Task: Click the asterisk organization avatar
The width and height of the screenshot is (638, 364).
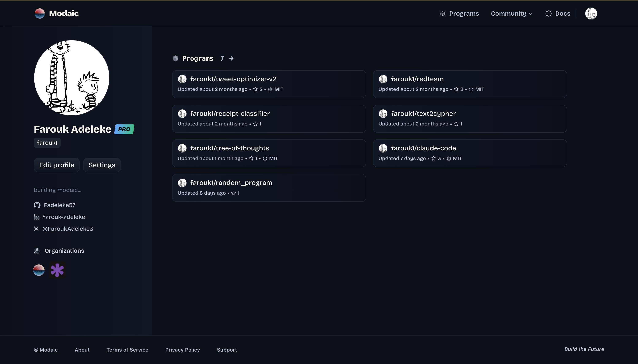Action: click(x=57, y=270)
